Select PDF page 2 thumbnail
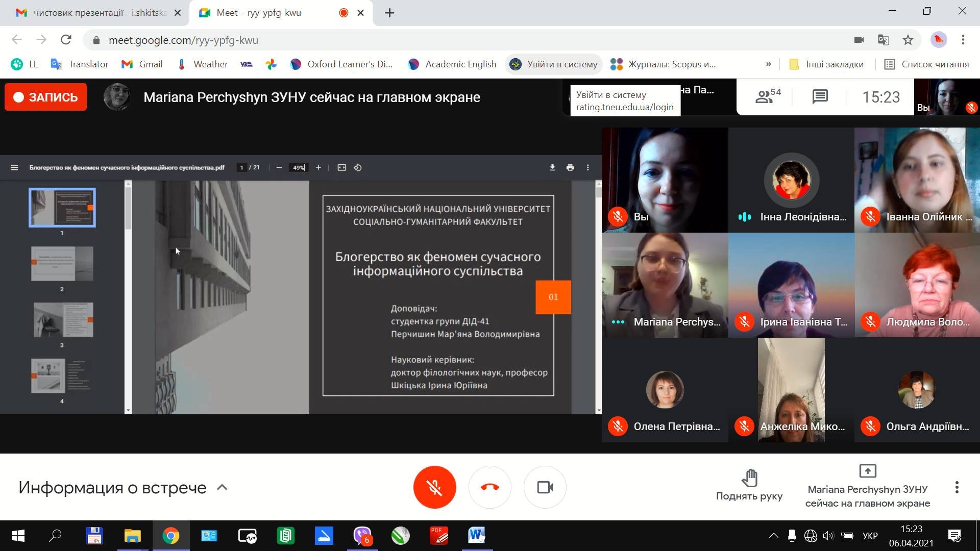980x551 pixels. 62,264
